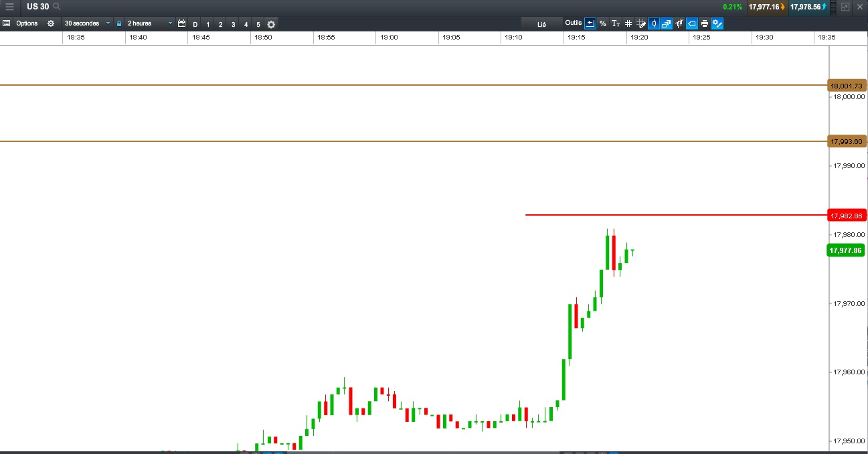This screenshot has width=868, height=454.
Task: Open the calendar date picker
Action: click(181, 23)
